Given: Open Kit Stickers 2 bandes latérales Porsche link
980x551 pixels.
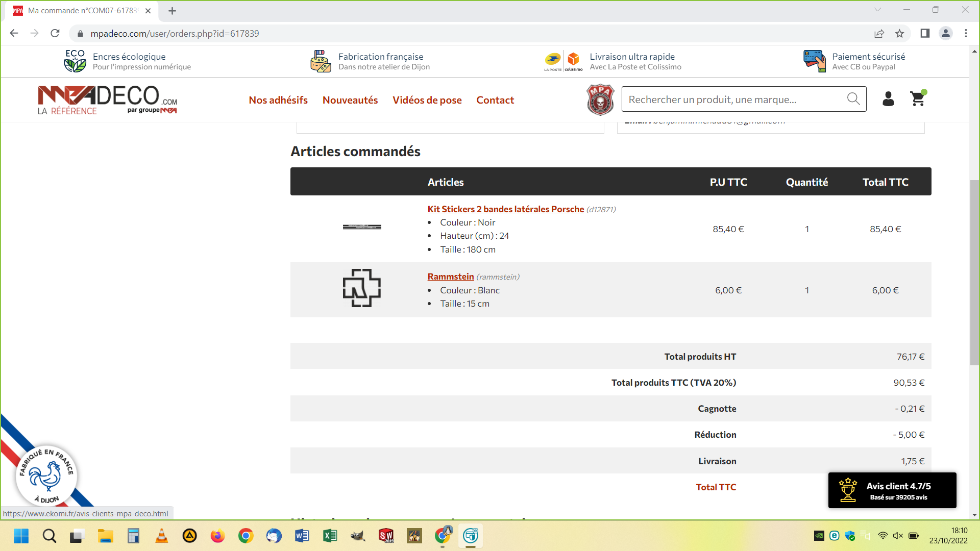Looking at the screenshot, I should pos(506,209).
